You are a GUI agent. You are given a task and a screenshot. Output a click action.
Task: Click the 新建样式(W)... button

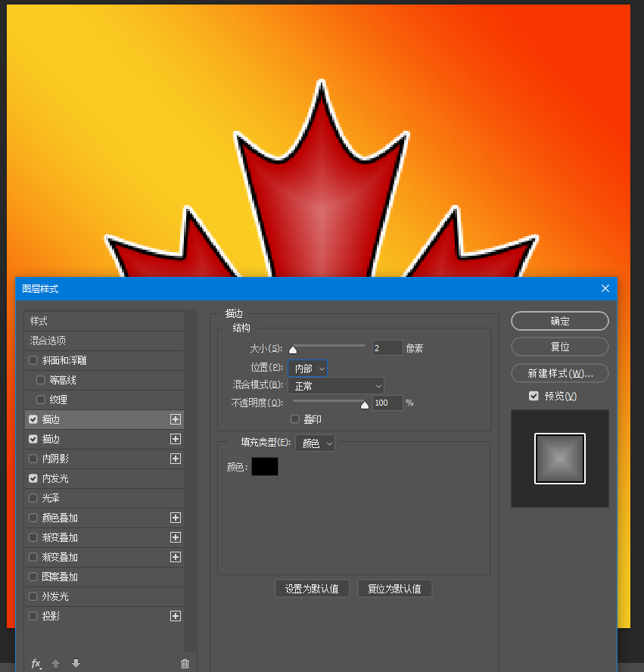(x=559, y=373)
